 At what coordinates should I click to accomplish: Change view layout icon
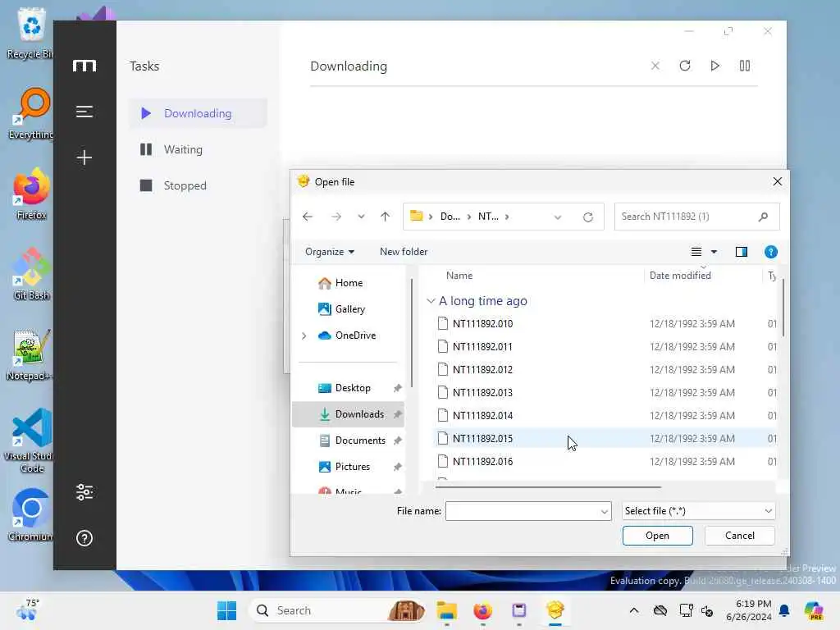click(x=696, y=252)
